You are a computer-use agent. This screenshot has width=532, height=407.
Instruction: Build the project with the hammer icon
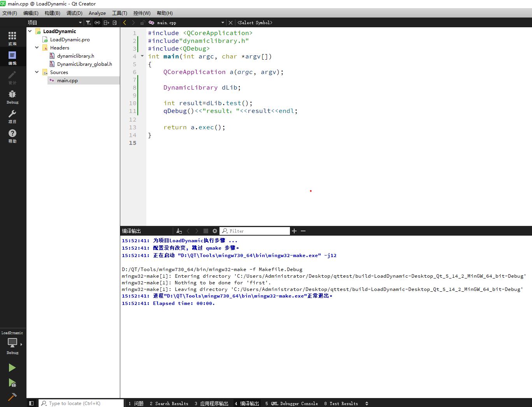pos(12,397)
